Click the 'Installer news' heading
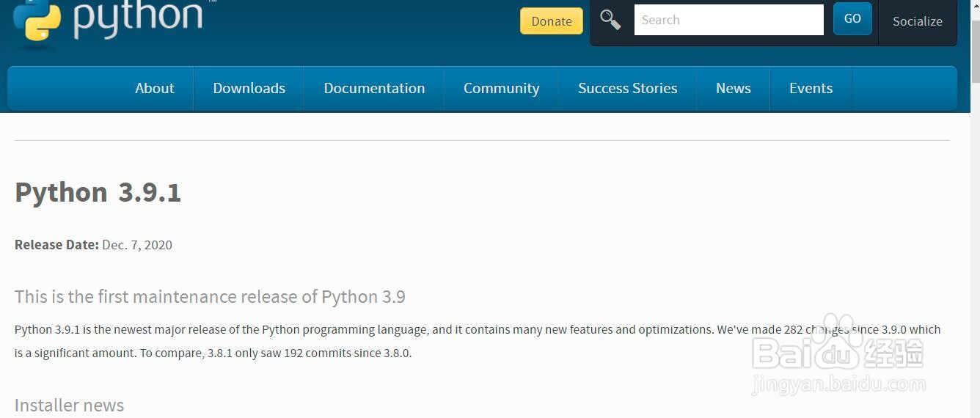 pos(69,405)
